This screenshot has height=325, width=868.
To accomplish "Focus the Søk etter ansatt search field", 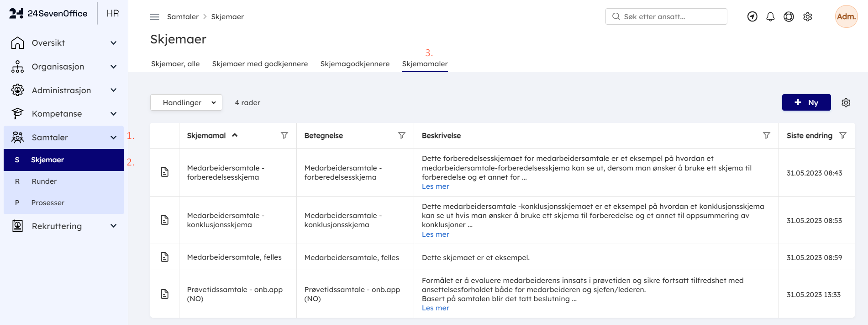I will [666, 16].
